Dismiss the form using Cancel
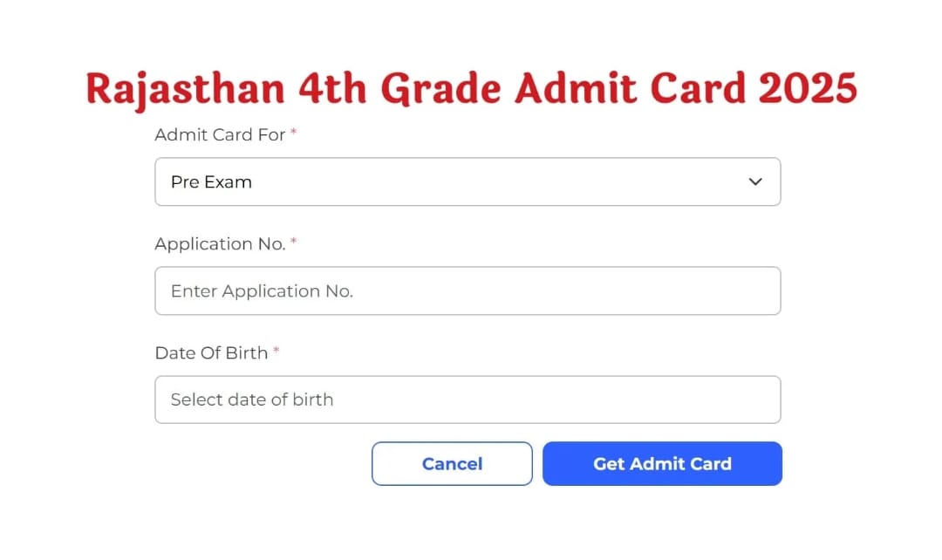The height and width of the screenshot is (560, 942). pyautogui.click(x=452, y=463)
